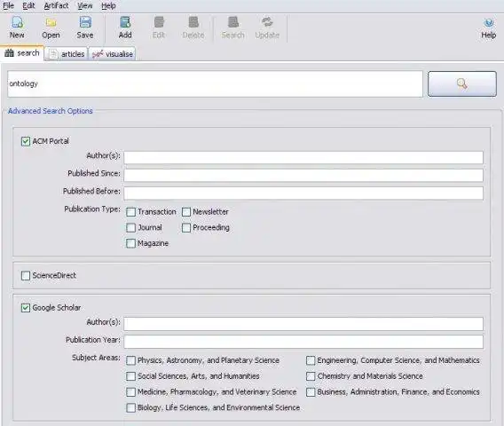The width and height of the screenshot is (504, 426).
Task: Check the Proceeding publication type
Action: tap(186, 227)
